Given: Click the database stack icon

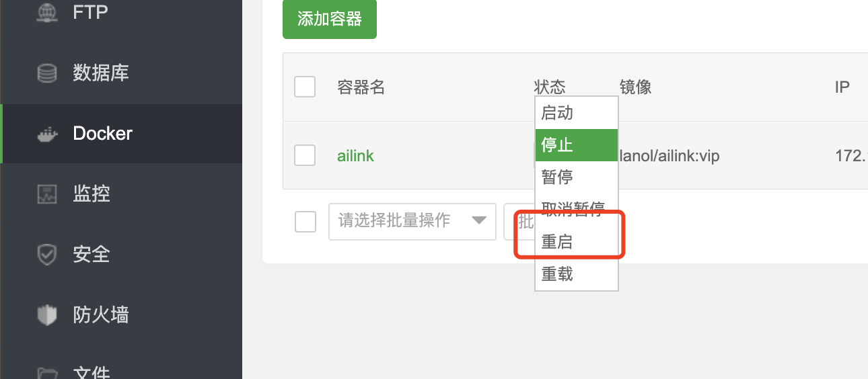Looking at the screenshot, I should click(x=46, y=73).
